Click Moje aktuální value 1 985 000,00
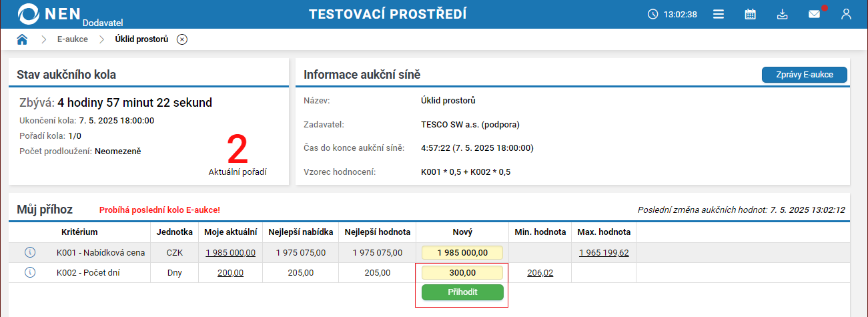Screen dimensions: 868x317 click(x=230, y=252)
